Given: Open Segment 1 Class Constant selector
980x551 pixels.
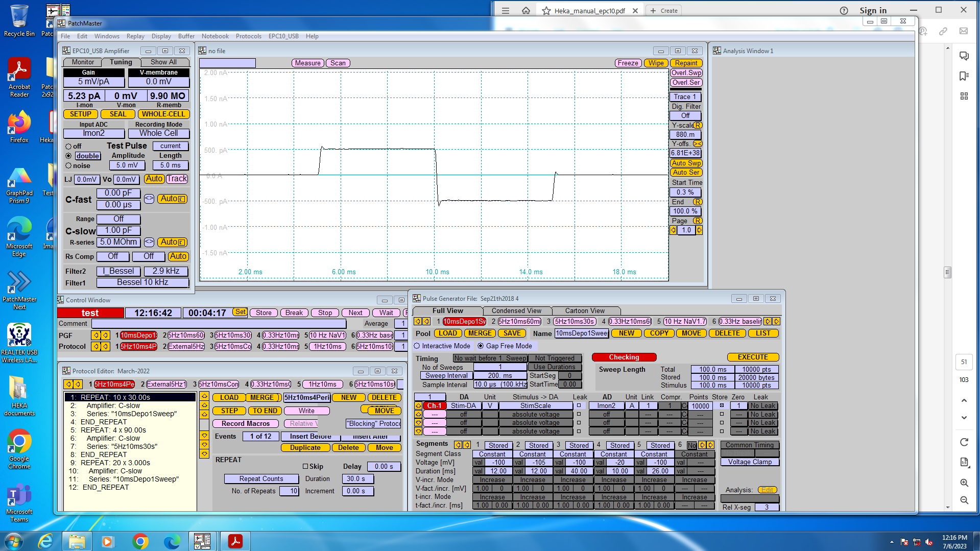Looking at the screenshot, I should 492,454.
